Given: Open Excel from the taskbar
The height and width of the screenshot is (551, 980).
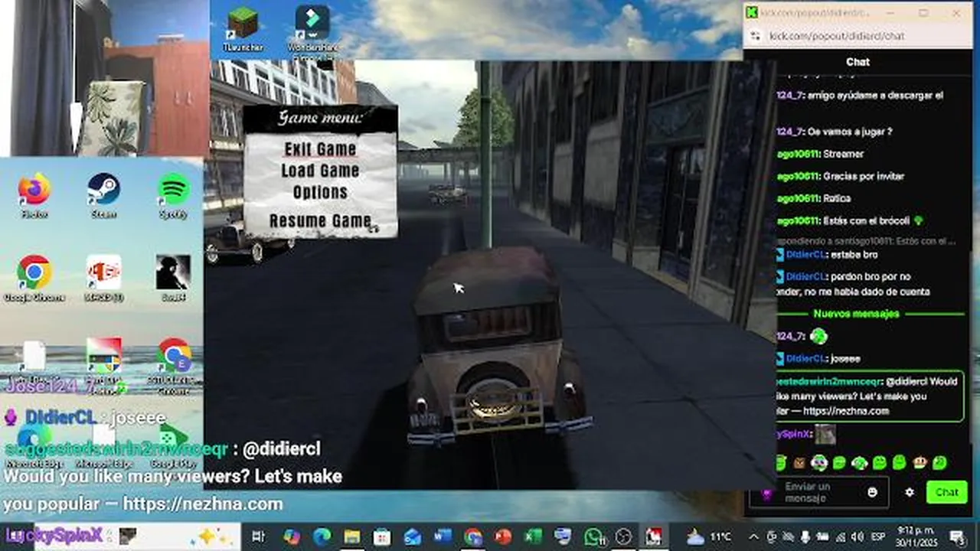Looking at the screenshot, I should 533,536.
